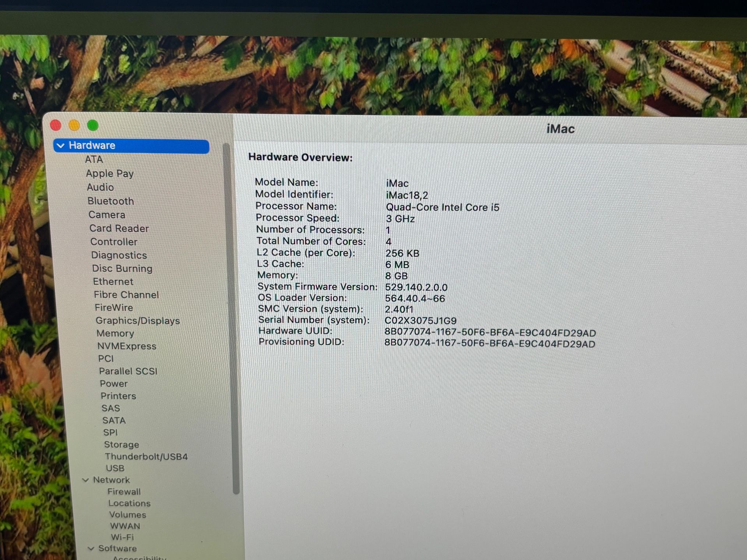The image size is (747, 560).
Task: Click the 256 KB L2 cache value
Action: (402, 254)
